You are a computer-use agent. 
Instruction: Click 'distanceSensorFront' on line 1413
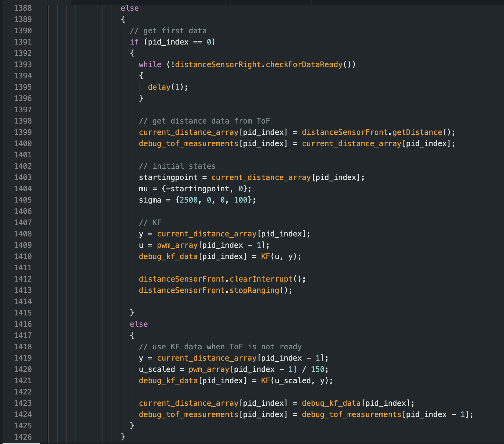point(182,290)
